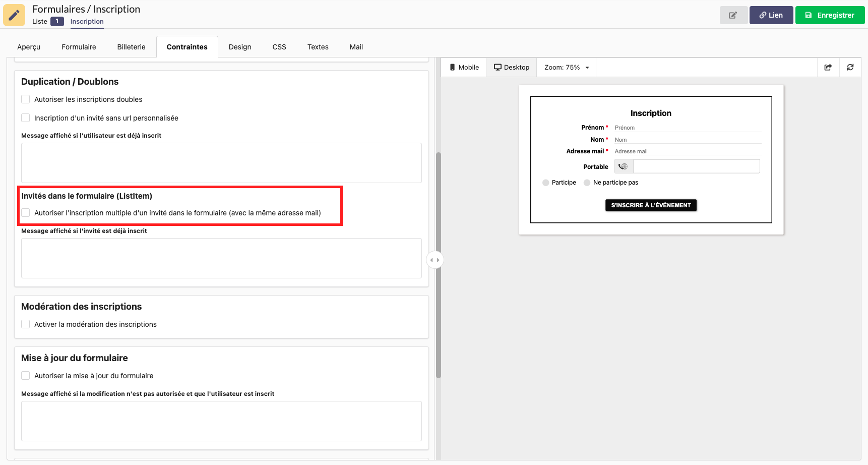Open the CSS tab
Image resolution: width=868 pixels, height=465 pixels.
pos(279,47)
